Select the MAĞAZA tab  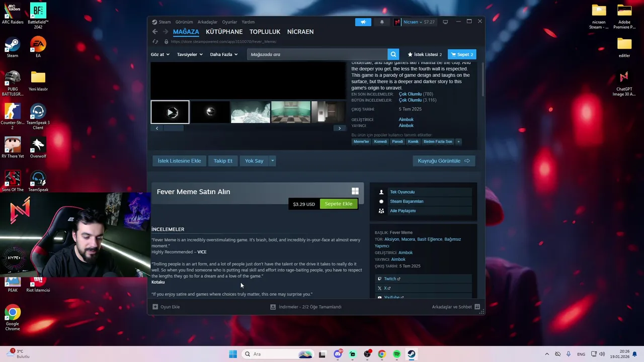click(x=186, y=32)
